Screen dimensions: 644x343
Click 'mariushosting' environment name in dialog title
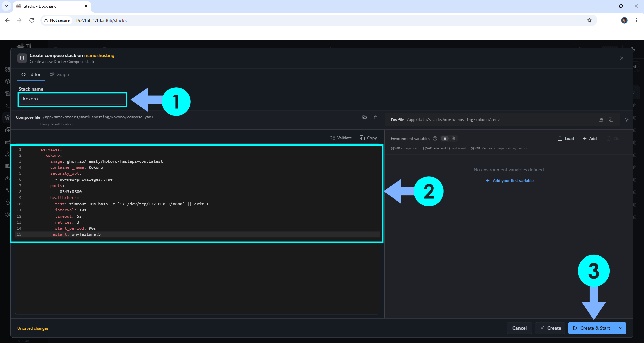coord(99,55)
